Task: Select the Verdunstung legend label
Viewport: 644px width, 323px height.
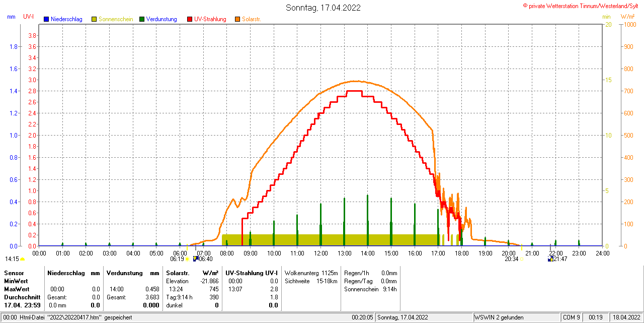Action: click(162, 19)
